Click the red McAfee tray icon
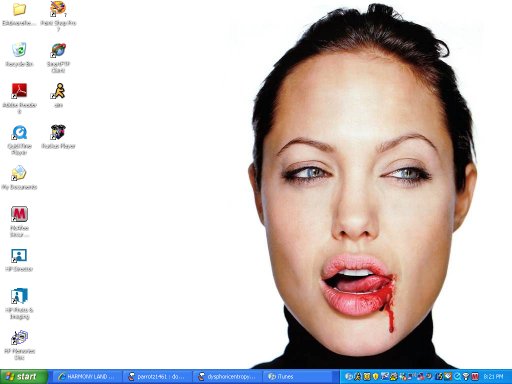The width and height of the screenshot is (512, 384). click(475, 377)
